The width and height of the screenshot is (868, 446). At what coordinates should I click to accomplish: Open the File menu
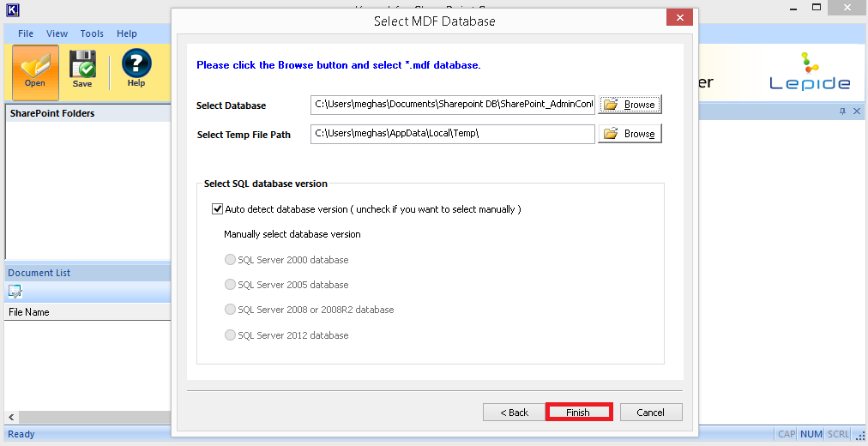click(x=26, y=33)
